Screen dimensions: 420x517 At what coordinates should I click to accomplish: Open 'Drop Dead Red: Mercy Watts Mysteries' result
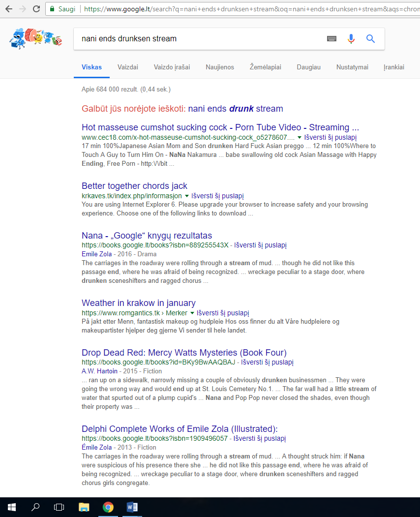point(184,353)
